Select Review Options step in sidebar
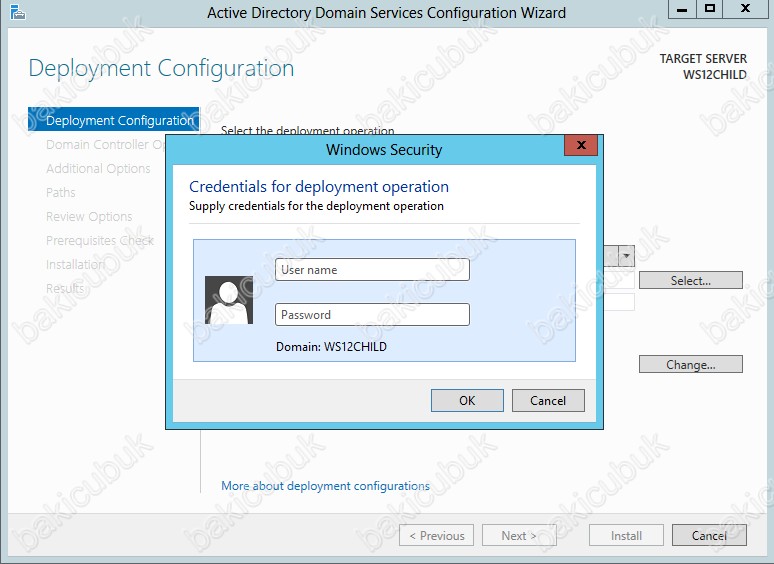Image resolution: width=774 pixels, height=564 pixels. (89, 217)
